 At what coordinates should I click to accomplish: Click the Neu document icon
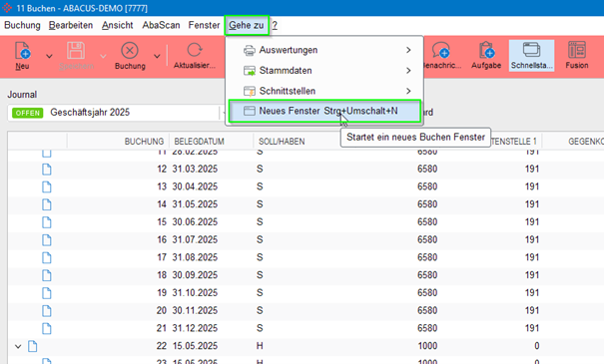(22, 51)
